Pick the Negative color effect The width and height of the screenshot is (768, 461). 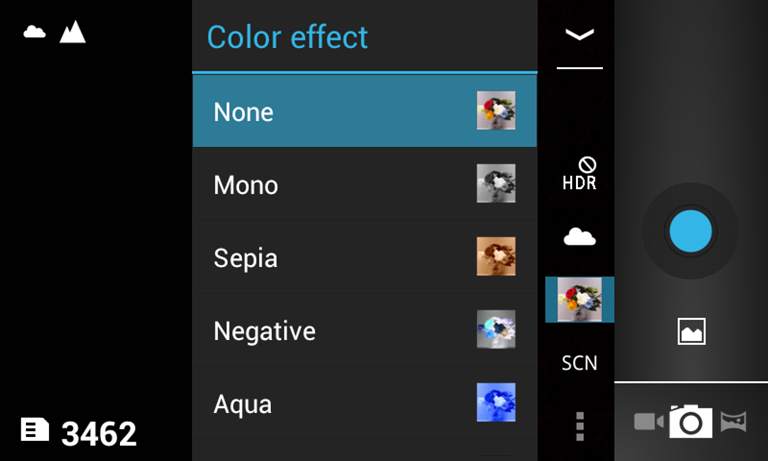[364, 331]
